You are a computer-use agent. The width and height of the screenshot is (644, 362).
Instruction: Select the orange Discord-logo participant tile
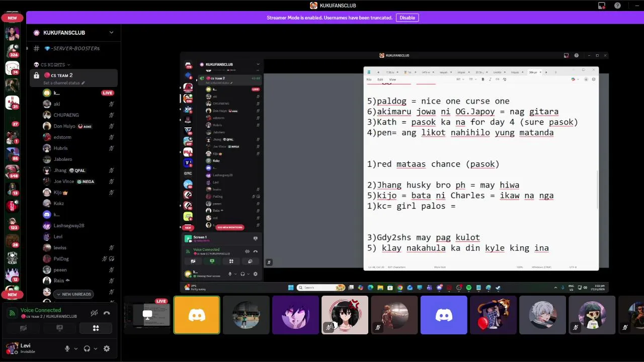[x=197, y=315]
